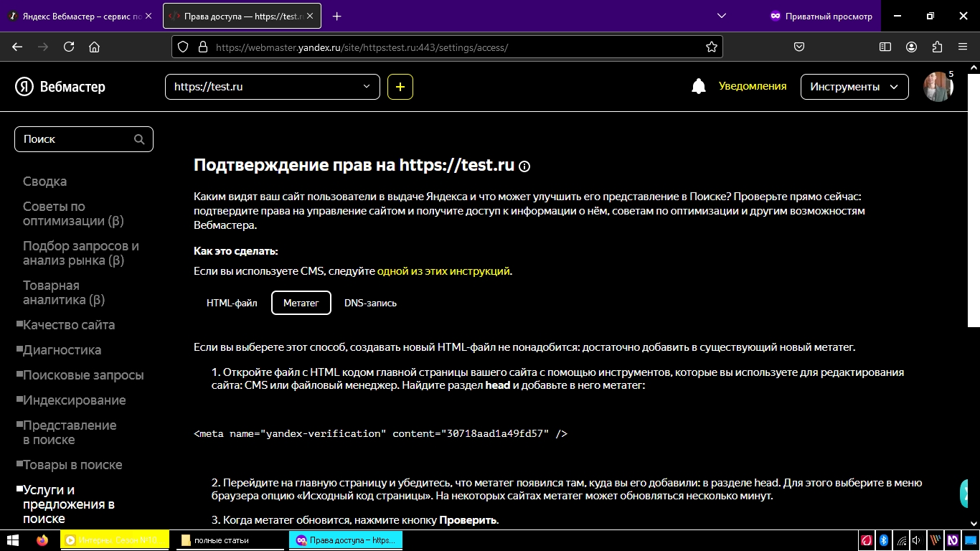The height and width of the screenshot is (551, 980).
Task: Click the blue monitor tray icon
Action: pos(971,540)
